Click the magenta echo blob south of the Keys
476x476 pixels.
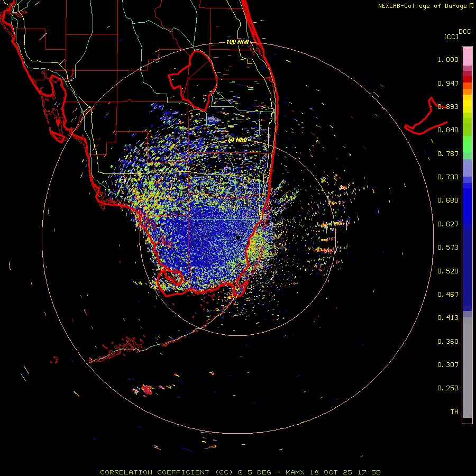tap(147, 389)
